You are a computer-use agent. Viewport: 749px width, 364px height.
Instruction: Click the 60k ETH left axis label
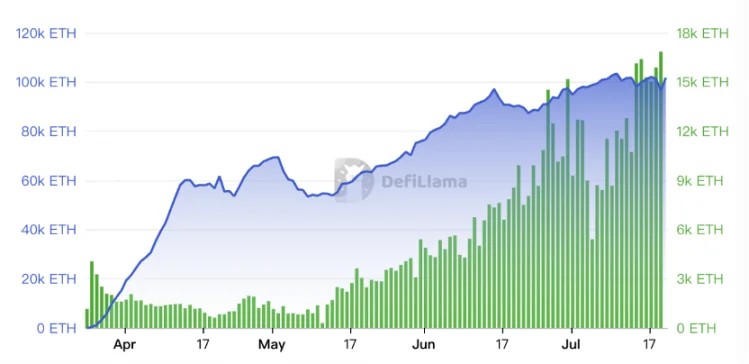[49, 181]
